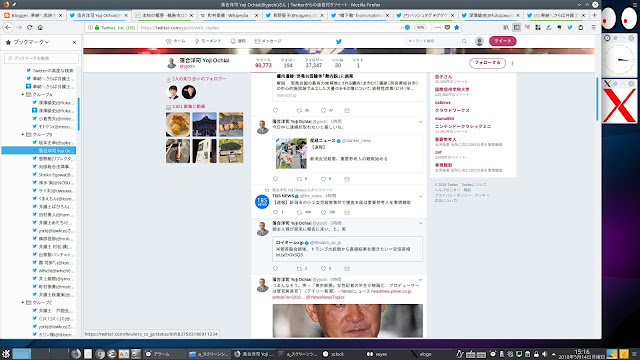
Task: Click the page vertical scrollbar thumb
Action: 597,99
